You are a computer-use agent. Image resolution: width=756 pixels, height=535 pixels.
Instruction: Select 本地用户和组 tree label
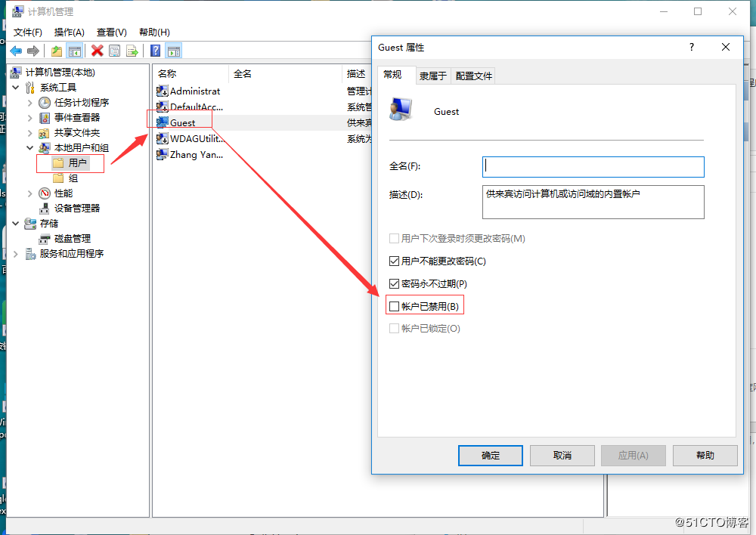pos(82,148)
